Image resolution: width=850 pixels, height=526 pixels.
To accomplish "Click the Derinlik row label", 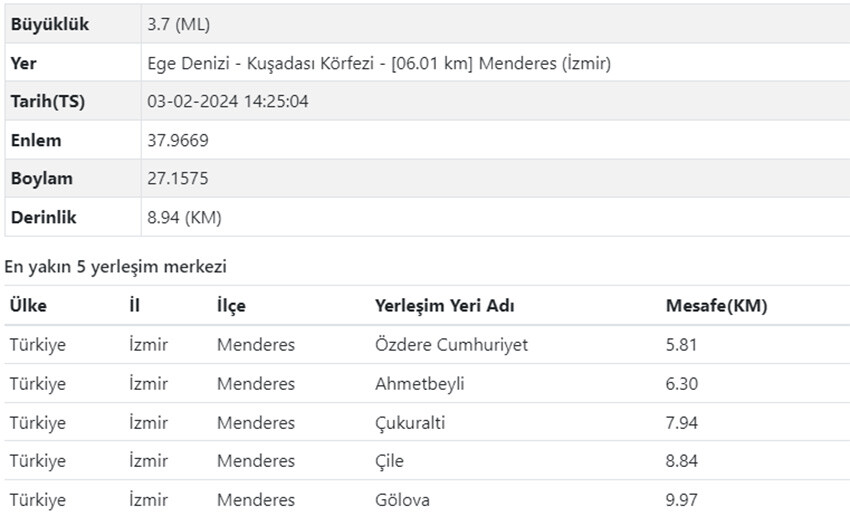I will point(43,217).
